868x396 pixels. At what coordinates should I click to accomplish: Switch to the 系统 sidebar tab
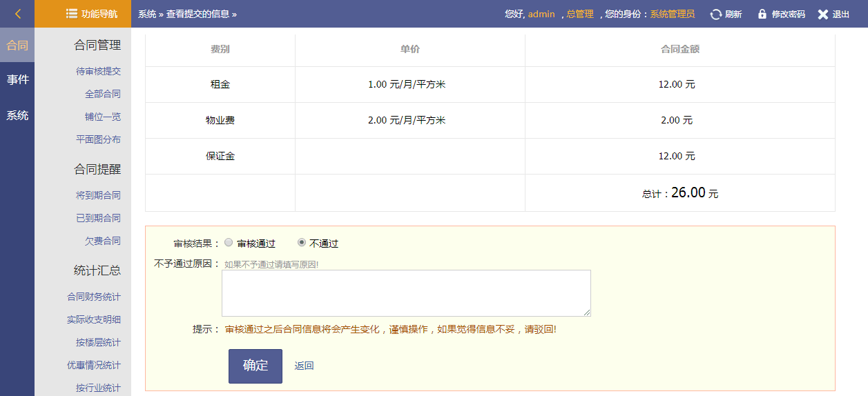pyautogui.click(x=17, y=115)
